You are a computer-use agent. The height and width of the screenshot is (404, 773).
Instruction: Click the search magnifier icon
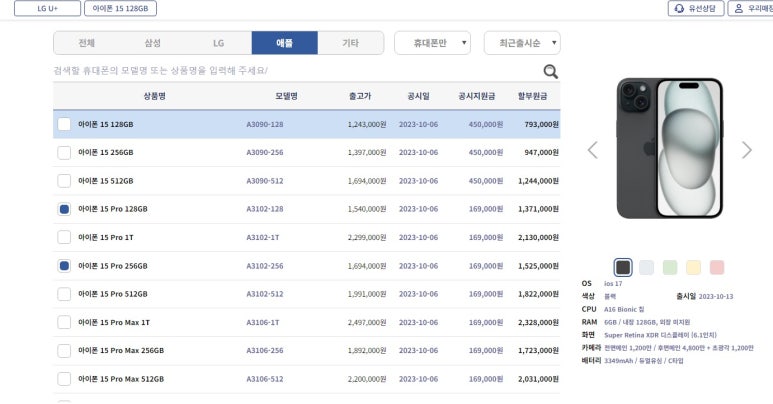click(551, 72)
